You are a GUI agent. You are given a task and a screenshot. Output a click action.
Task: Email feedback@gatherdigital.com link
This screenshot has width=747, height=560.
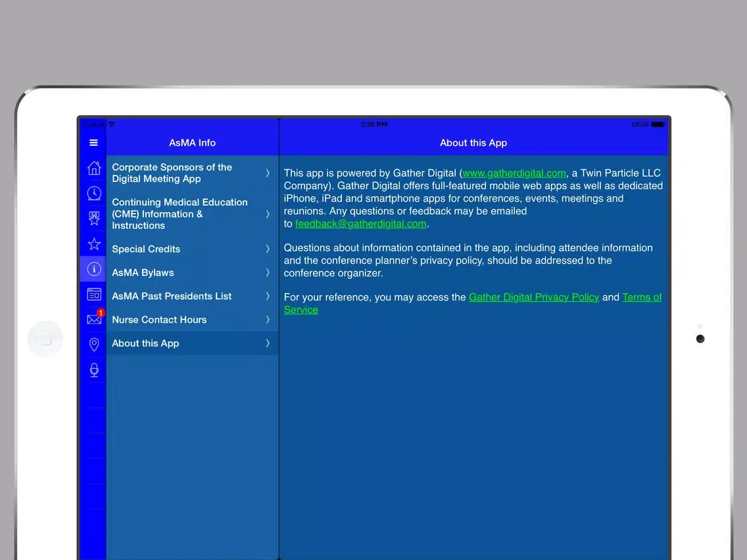tap(360, 224)
